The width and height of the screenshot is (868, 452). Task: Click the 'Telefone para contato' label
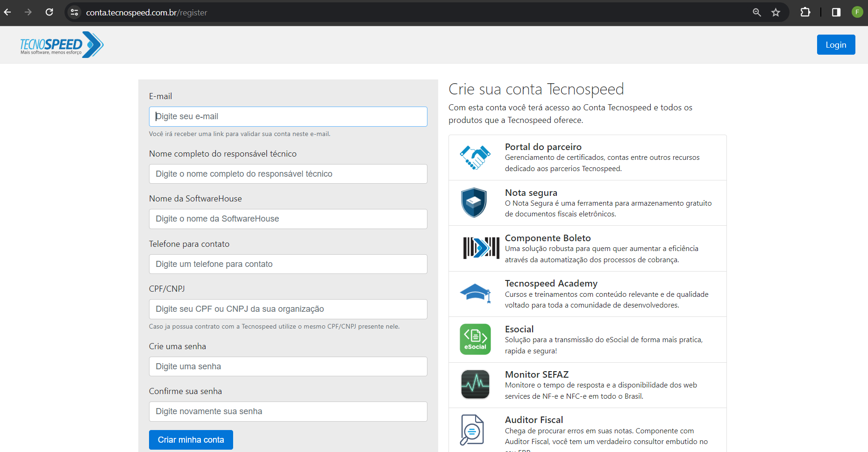click(x=189, y=244)
